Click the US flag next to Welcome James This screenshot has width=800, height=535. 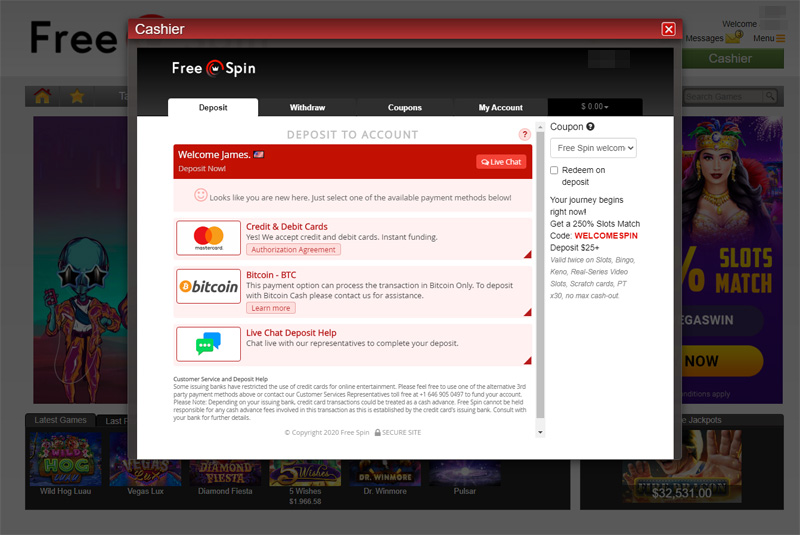tap(259, 155)
